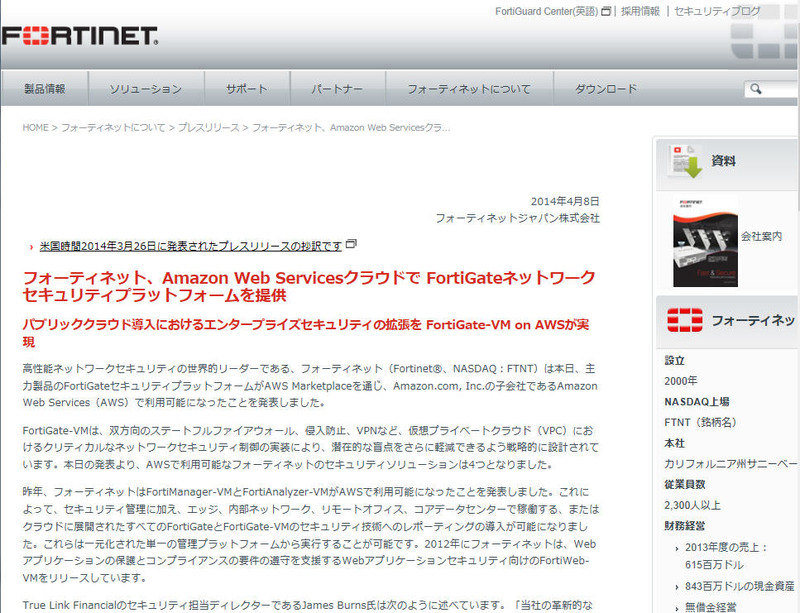Open the 製品情報 navigation menu
This screenshot has height=613, width=800.
[x=44, y=89]
